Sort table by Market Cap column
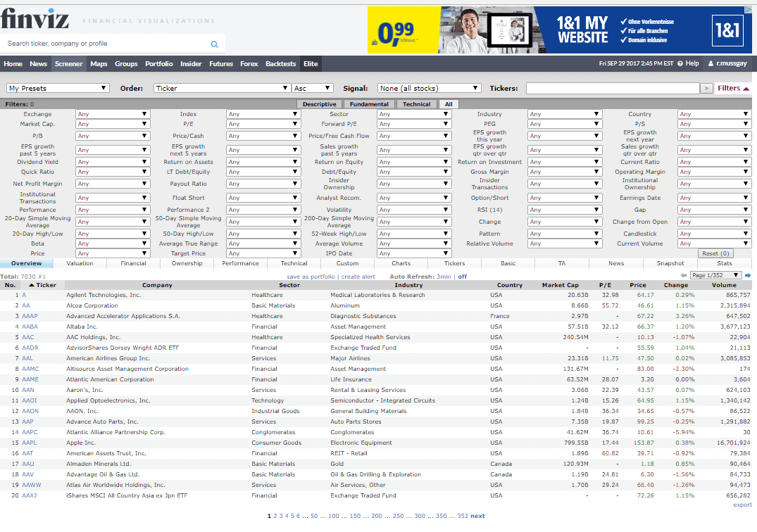Image resolution: width=757 pixels, height=532 pixels. (560, 285)
